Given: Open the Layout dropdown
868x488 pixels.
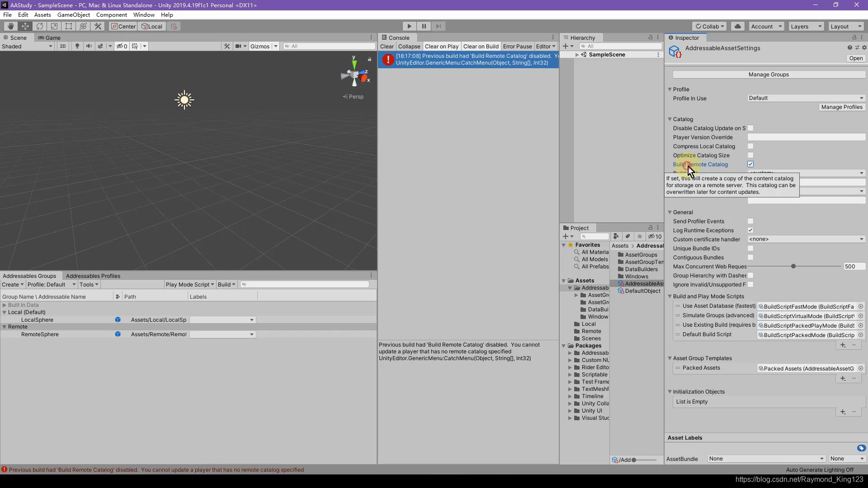Looking at the screenshot, I should pos(846,26).
